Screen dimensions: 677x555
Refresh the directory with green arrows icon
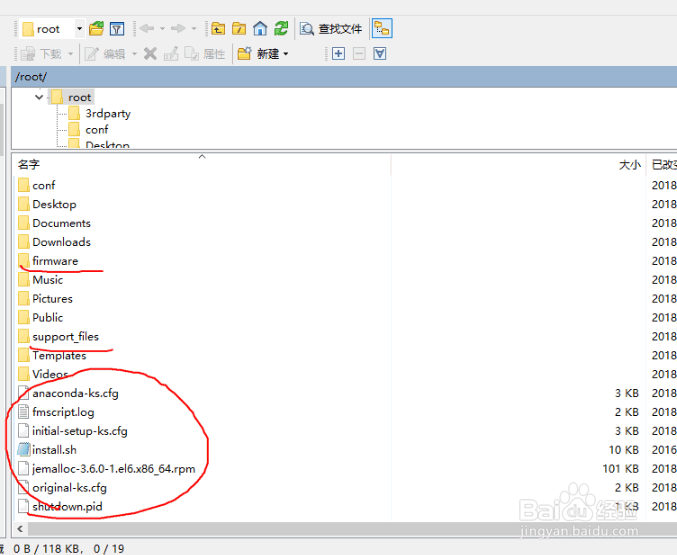[281, 29]
